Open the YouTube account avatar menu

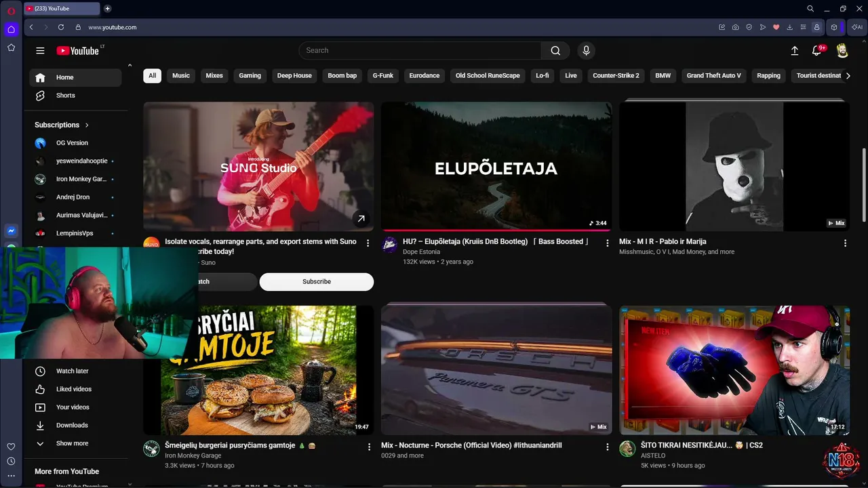click(842, 51)
